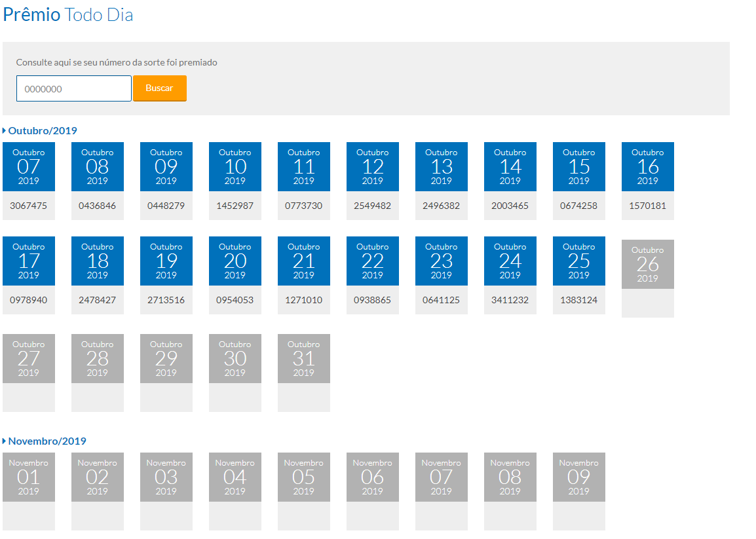Click the grayed Outubro 31 tile
Screen dimensions: 756x539
point(304,359)
